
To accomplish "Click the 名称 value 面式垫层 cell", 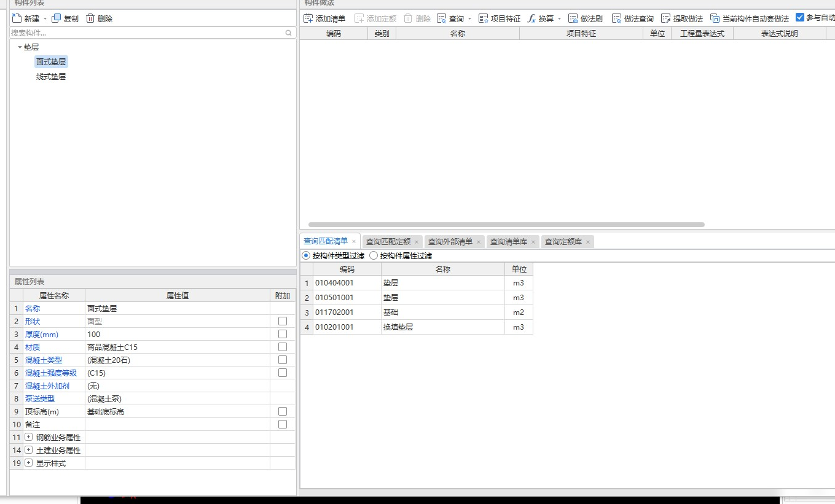I will click(x=178, y=308).
